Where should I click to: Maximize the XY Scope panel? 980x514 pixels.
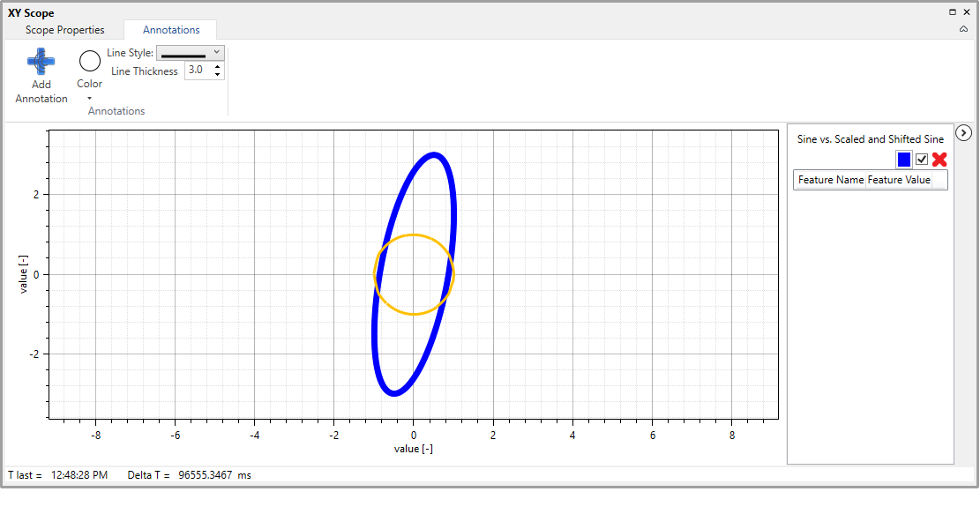pyautogui.click(x=953, y=12)
